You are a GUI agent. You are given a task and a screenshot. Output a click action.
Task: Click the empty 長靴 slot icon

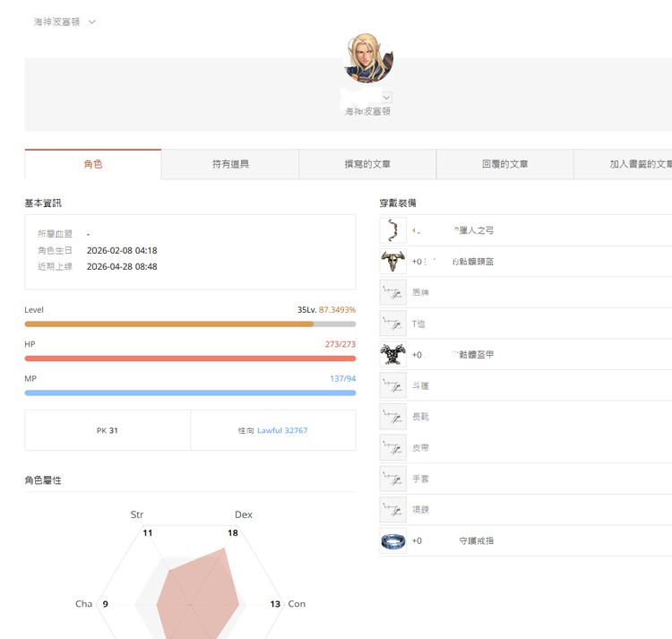[392, 417]
